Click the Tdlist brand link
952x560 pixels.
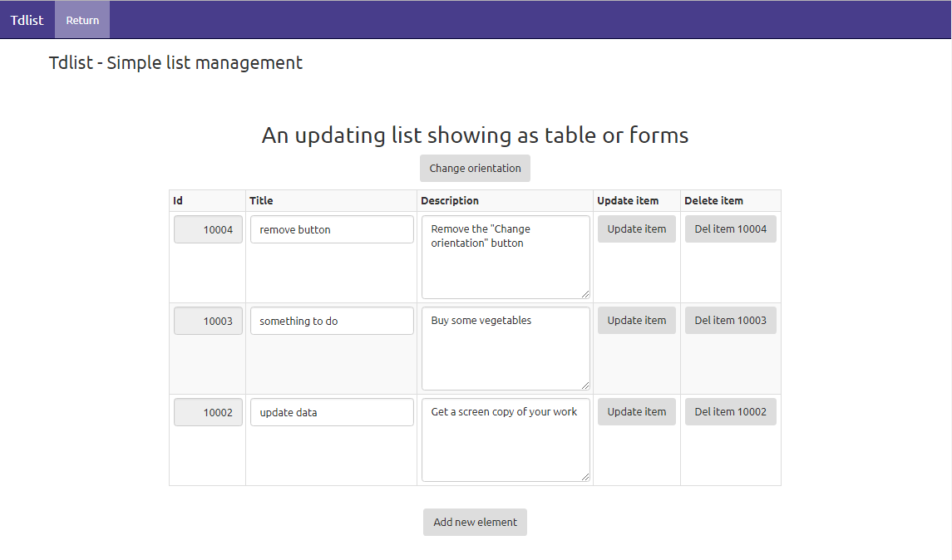pyautogui.click(x=27, y=20)
